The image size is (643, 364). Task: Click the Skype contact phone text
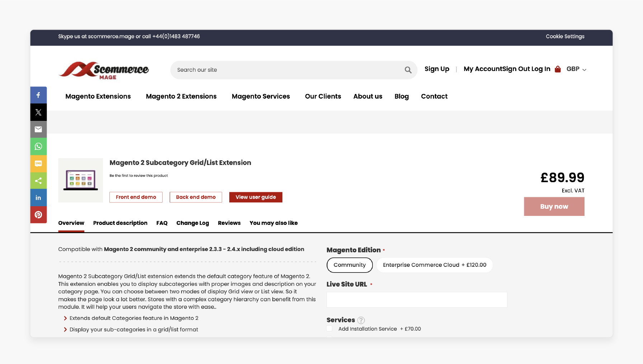click(129, 37)
